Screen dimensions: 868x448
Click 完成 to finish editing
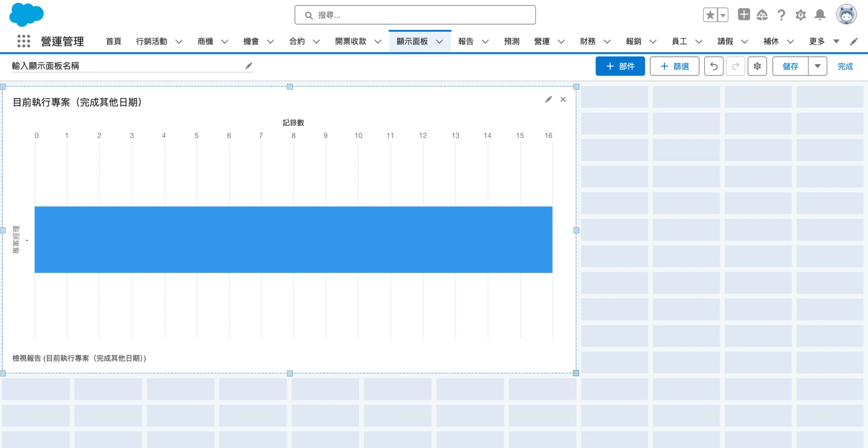(845, 66)
